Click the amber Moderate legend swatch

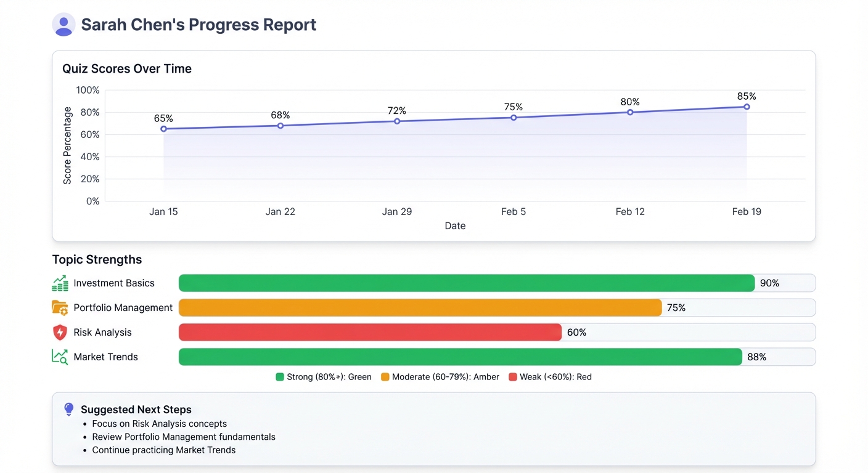point(385,377)
